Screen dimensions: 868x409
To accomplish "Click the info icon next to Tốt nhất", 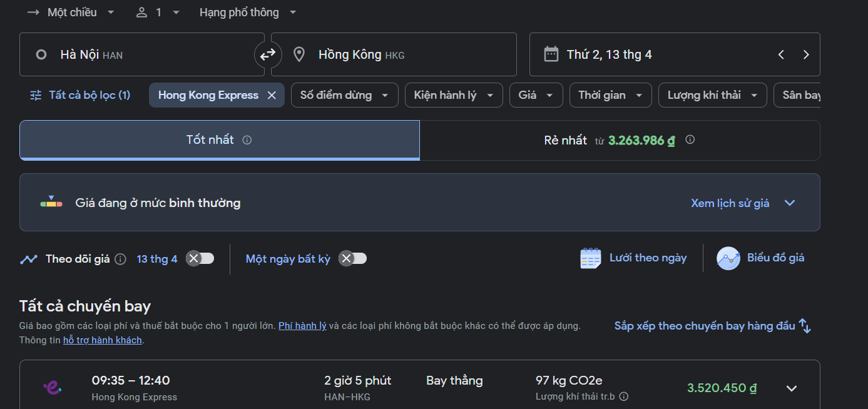I will tap(247, 140).
